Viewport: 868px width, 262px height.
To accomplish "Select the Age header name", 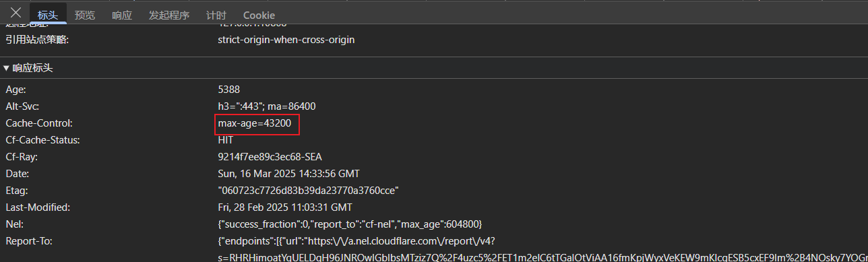I will [x=15, y=90].
